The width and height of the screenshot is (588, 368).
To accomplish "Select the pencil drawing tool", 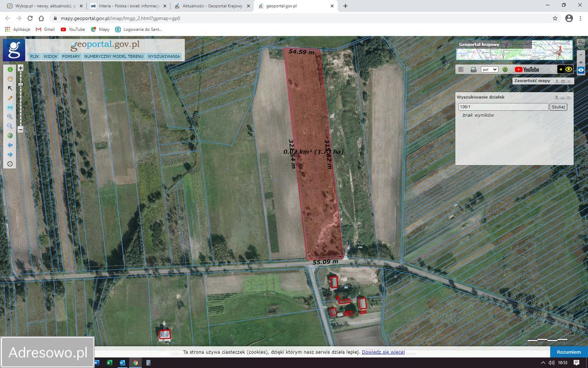I will [10, 98].
